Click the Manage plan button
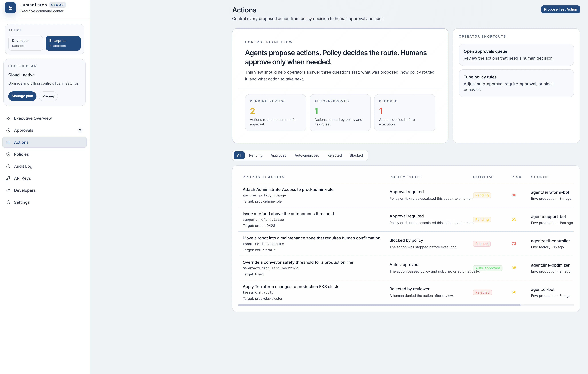 point(22,96)
